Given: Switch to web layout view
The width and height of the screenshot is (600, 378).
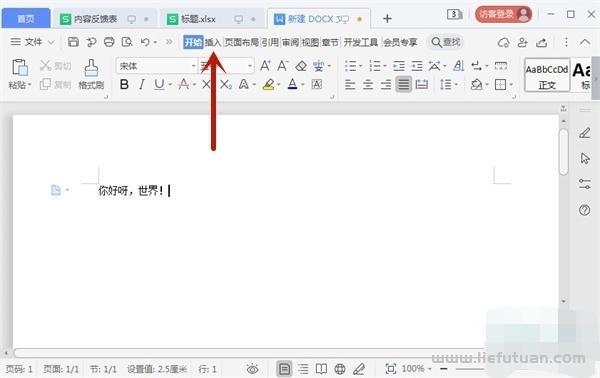Looking at the screenshot, I should pos(340,369).
